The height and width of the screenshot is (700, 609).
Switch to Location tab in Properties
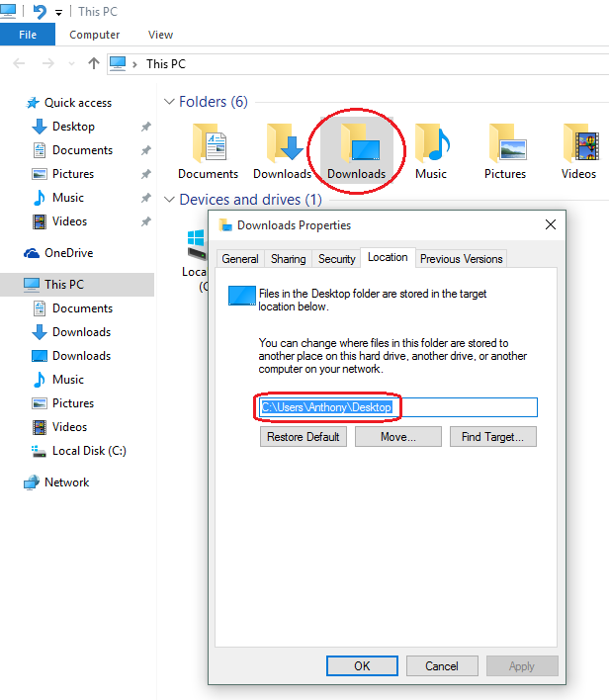pyautogui.click(x=388, y=258)
